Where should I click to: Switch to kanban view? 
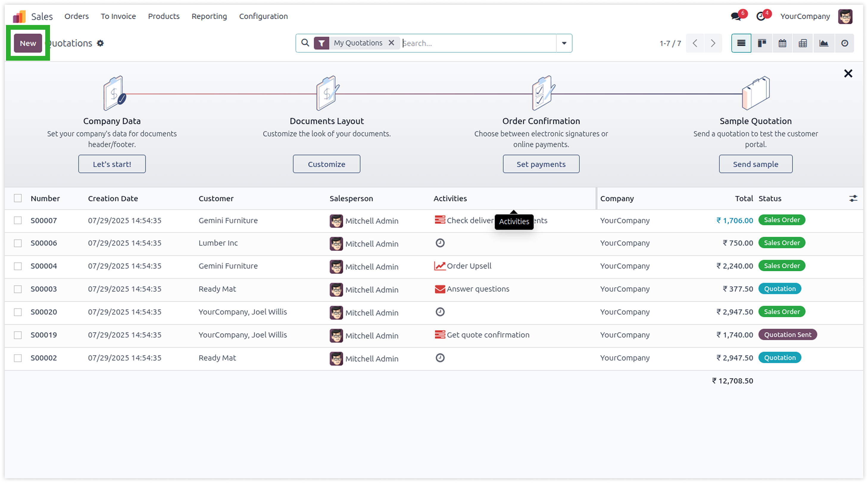tap(762, 43)
